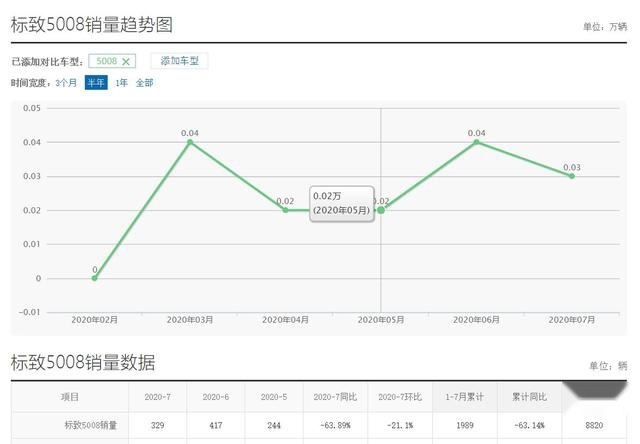640x444 pixels.
Task: Click the 标致5008销量趋势图 heading
Action: click(92, 25)
